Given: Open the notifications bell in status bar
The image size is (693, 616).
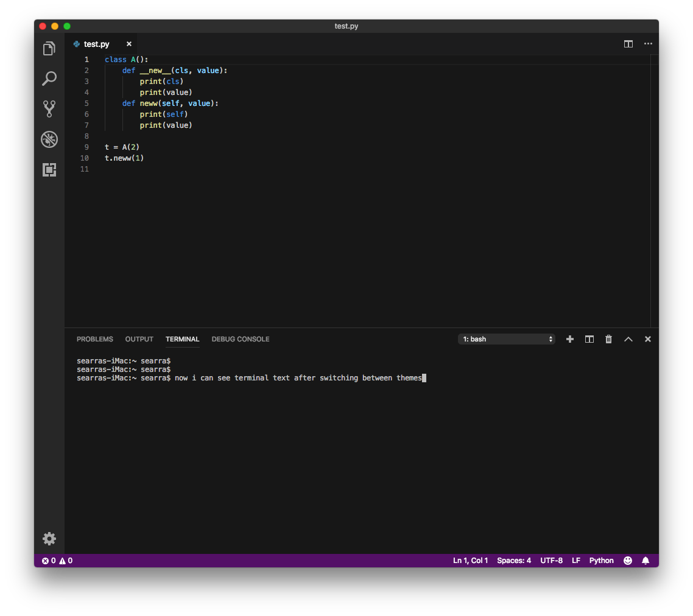Looking at the screenshot, I should click(x=646, y=560).
